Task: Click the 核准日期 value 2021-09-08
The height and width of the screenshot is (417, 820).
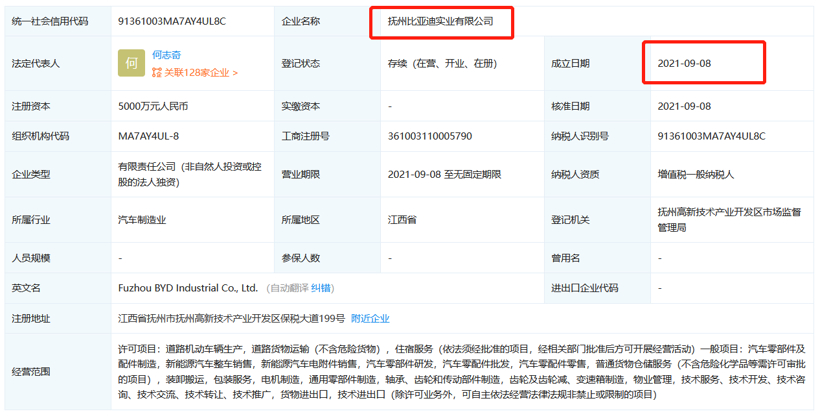Action: coord(684,106)
